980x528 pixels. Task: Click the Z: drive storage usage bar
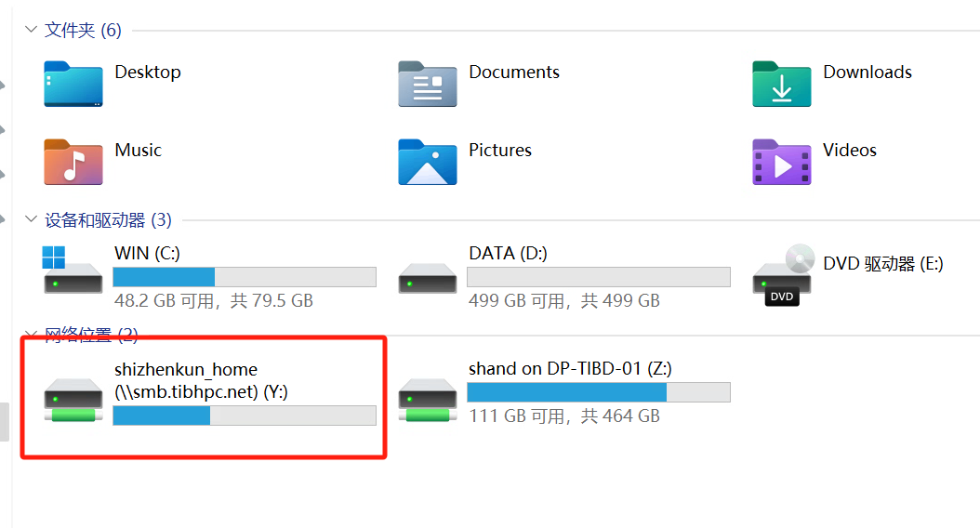click(x=599, y=391)
